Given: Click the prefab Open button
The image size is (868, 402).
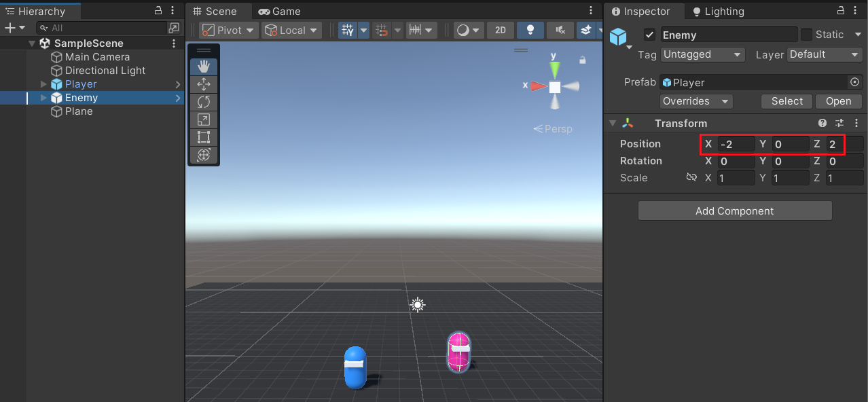Looking at the screenshot, I should [839, 101].
